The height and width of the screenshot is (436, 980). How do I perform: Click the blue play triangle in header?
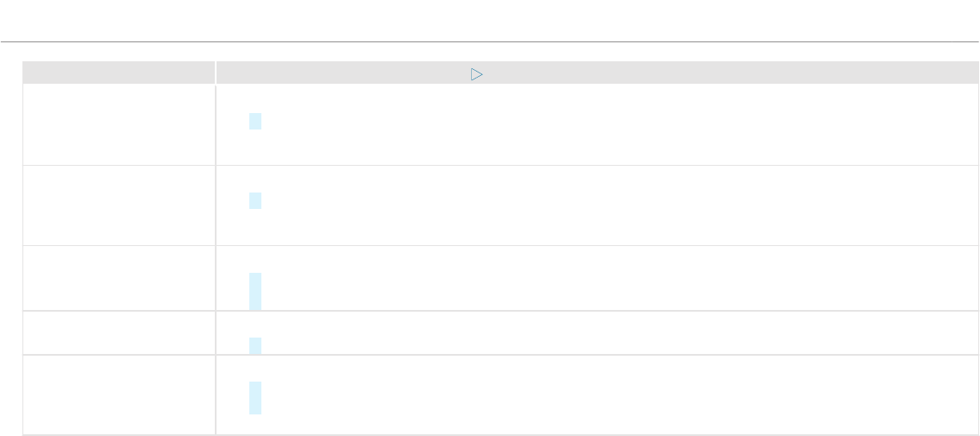476,74
